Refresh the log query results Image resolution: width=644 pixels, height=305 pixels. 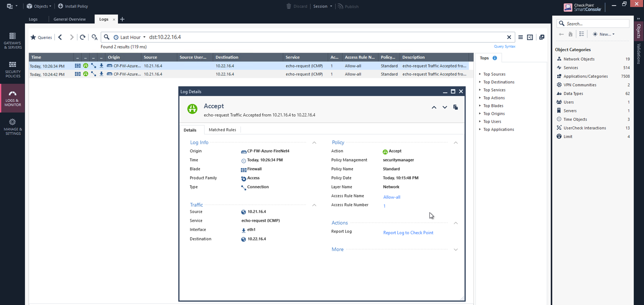[x=83, y=37]
